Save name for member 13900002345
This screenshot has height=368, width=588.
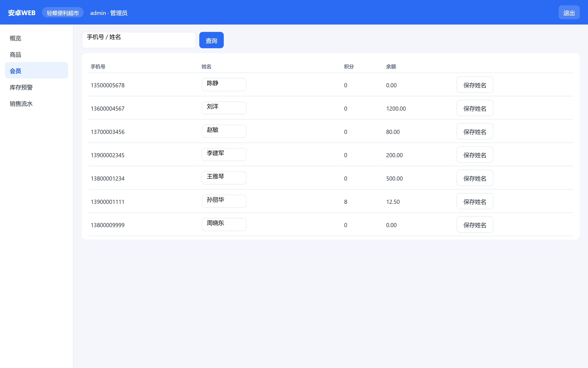coord(475,155)
